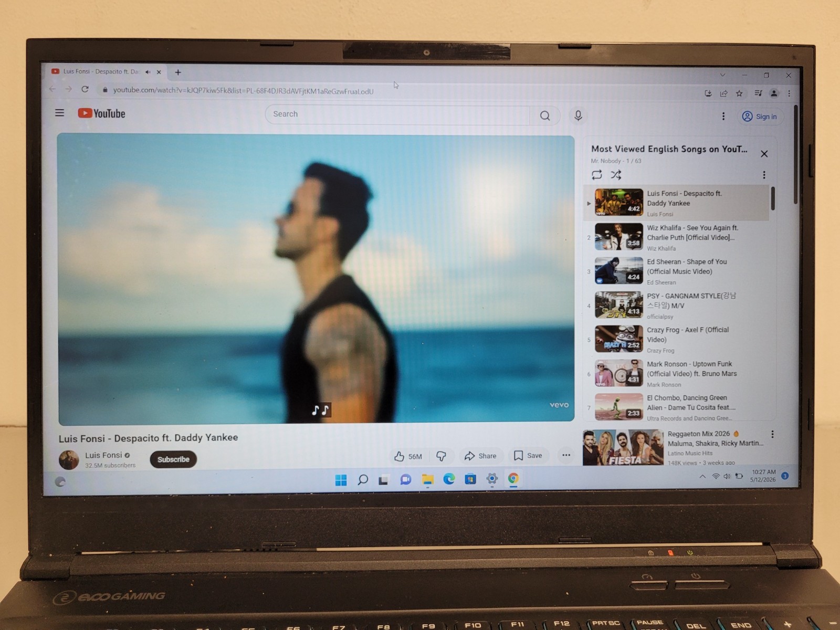Click the Despacito video player

316,279
